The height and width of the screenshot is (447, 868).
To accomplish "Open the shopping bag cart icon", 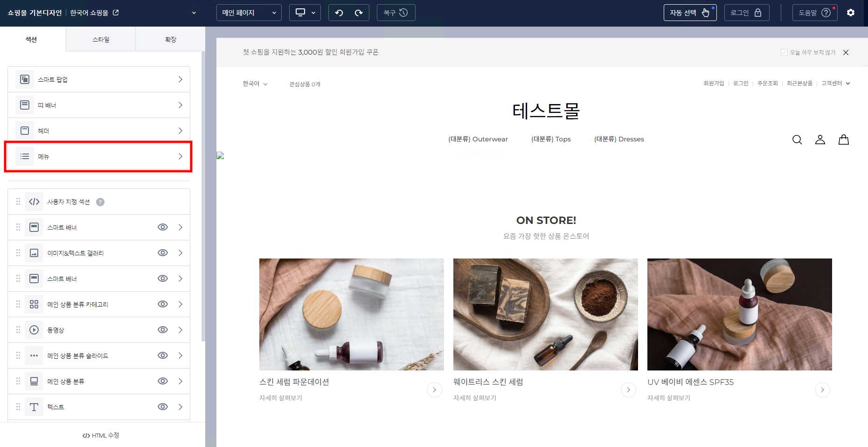I will pyautogui.click(x=844, y=140).
